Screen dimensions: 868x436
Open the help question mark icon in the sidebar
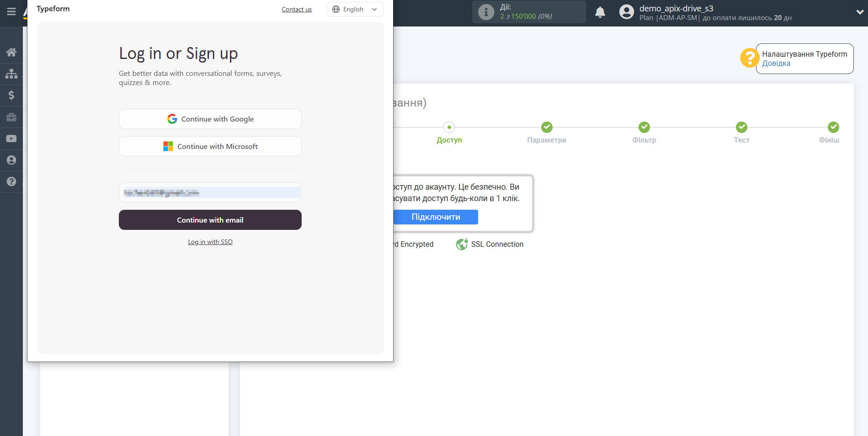tap(11, 181)
